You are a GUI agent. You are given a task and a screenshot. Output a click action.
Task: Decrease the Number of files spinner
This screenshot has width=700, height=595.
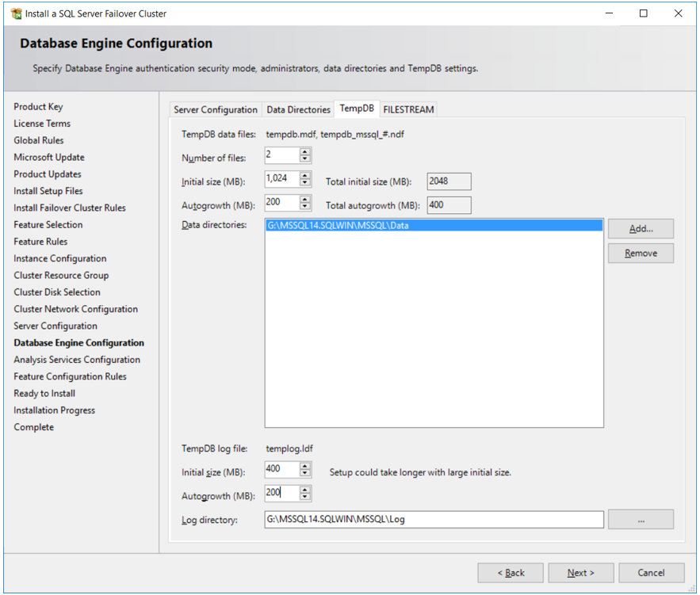(x=305, y=159)
